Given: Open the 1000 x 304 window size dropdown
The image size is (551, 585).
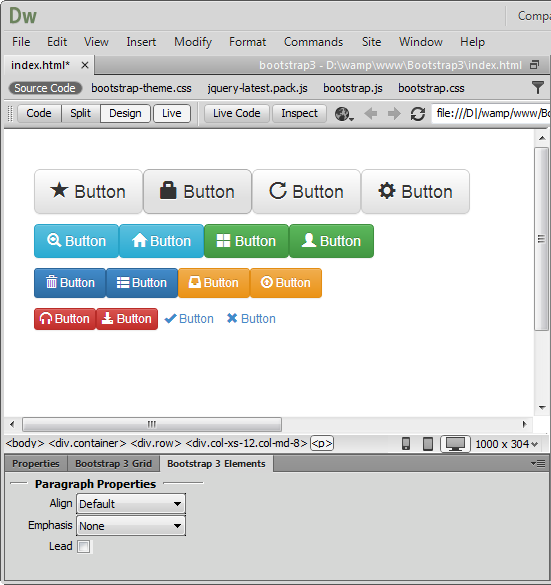Looking at the screenshot, I should click(507, 444).
